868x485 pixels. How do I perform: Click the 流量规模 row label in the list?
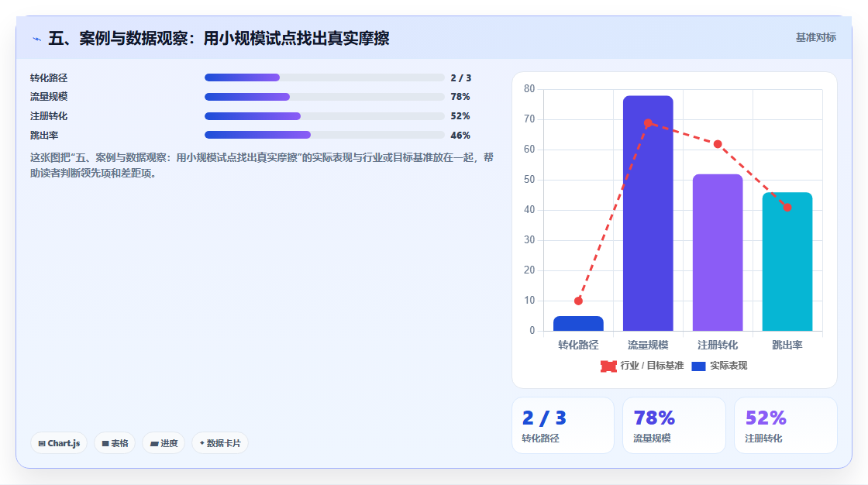(x=49, y=97)
